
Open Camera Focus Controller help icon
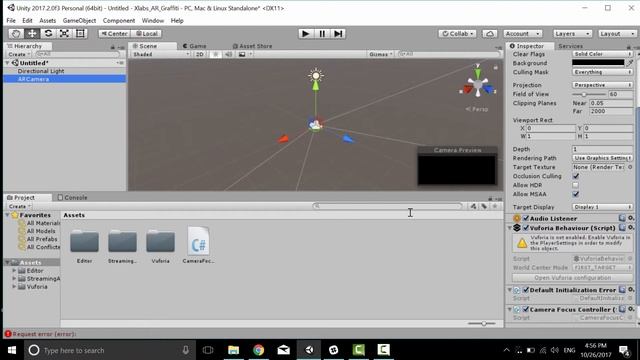(x=622, y=309)
